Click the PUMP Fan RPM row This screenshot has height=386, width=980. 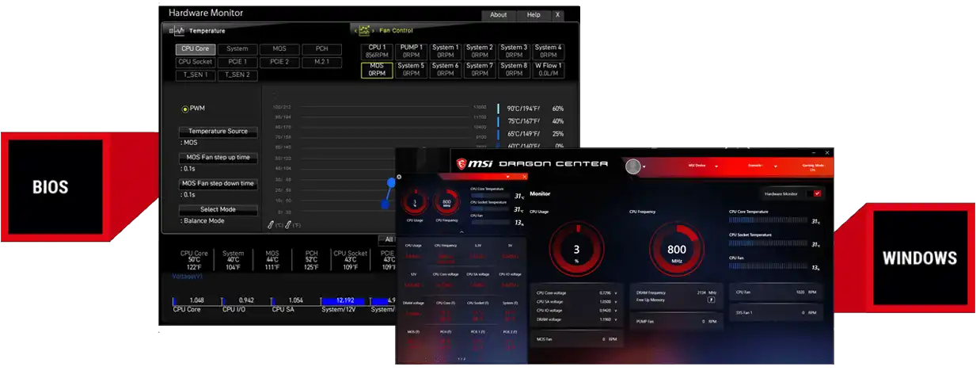click(677, 322)
